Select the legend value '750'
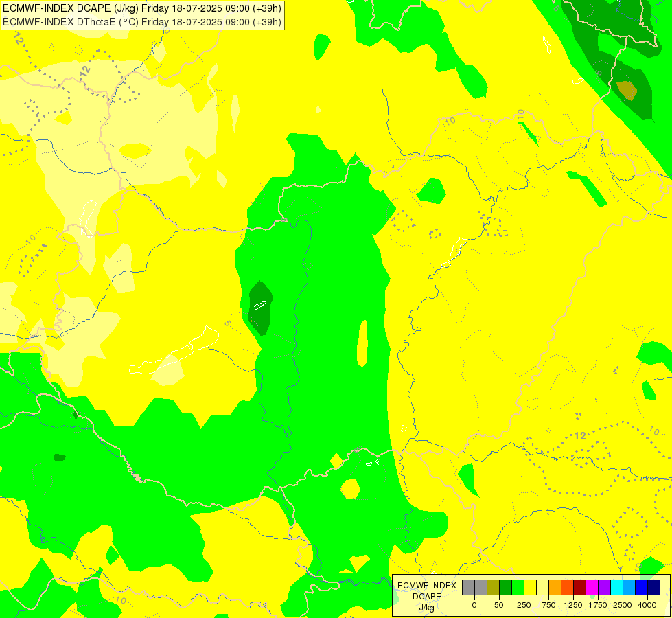The image size is (672, 618). [x=548, y=605]
